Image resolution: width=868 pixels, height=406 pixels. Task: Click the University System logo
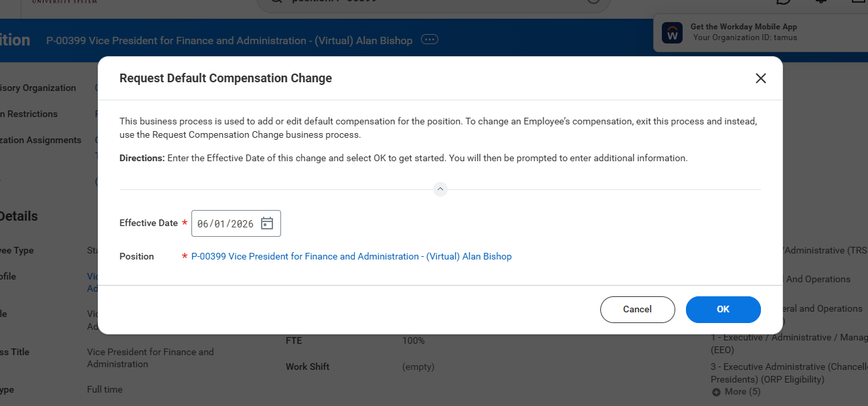pos(64,2)
